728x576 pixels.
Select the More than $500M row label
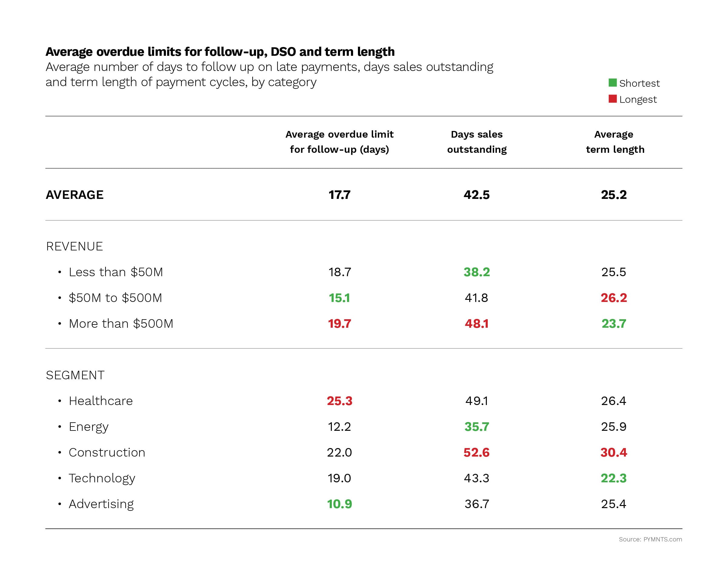coord(121,324)
